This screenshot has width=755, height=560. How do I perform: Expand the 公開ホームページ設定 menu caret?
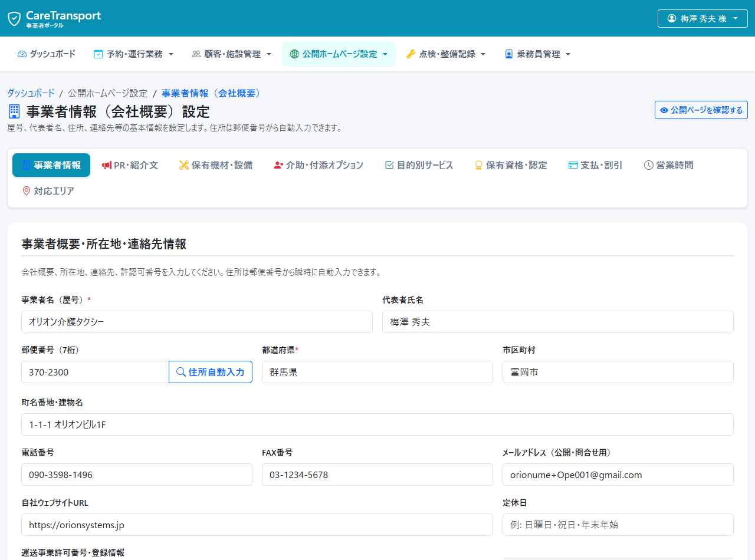click(x=385, y=54)
